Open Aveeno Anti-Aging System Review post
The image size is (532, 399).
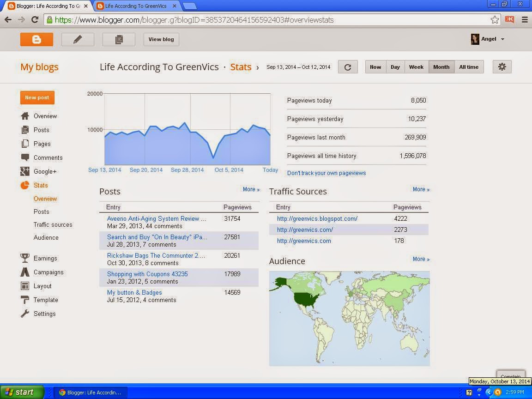coord(157,219)
